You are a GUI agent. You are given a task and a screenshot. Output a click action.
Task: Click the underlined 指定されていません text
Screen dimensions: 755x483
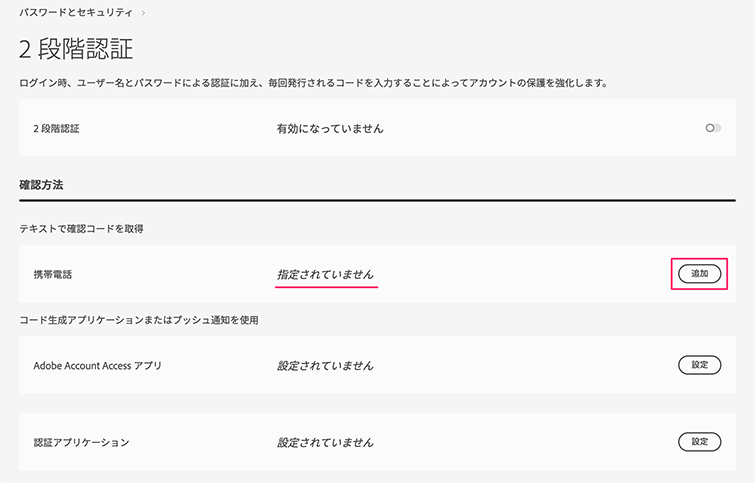click(326, 273)
